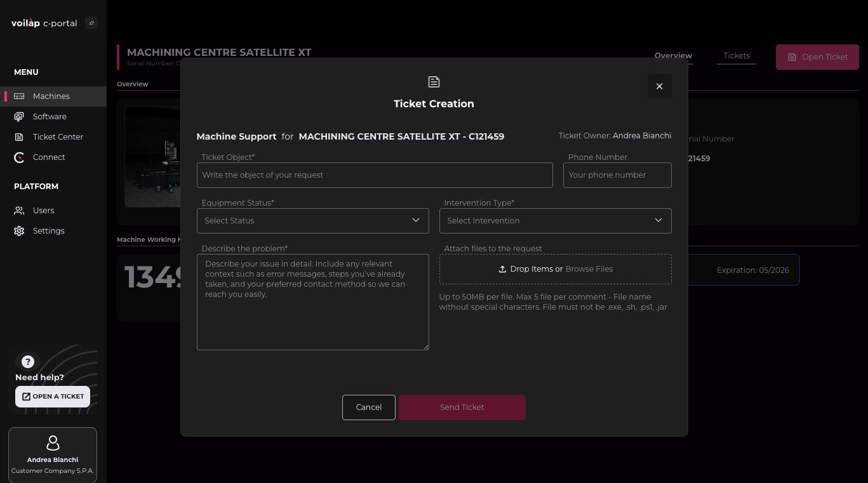Close the Ticket Creation dialog
The width and height of the screenshot is (868, 483).
tap(659, 86)
